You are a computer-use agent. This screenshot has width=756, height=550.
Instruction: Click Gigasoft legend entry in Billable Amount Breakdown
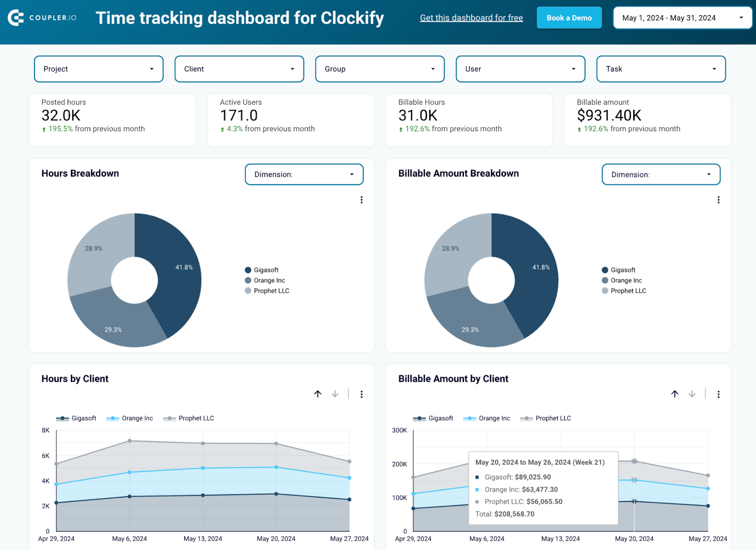[619, 270]
